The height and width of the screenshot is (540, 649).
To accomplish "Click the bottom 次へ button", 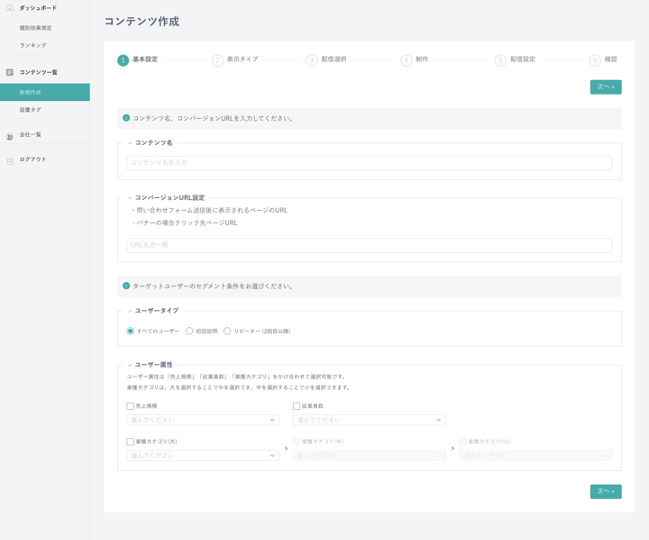I will tap(605, 491).
